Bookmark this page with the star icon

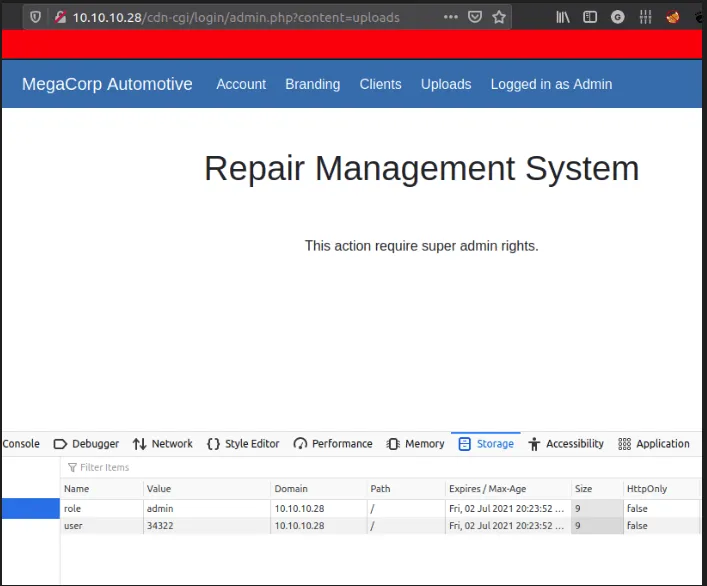[x=499, y=17]
